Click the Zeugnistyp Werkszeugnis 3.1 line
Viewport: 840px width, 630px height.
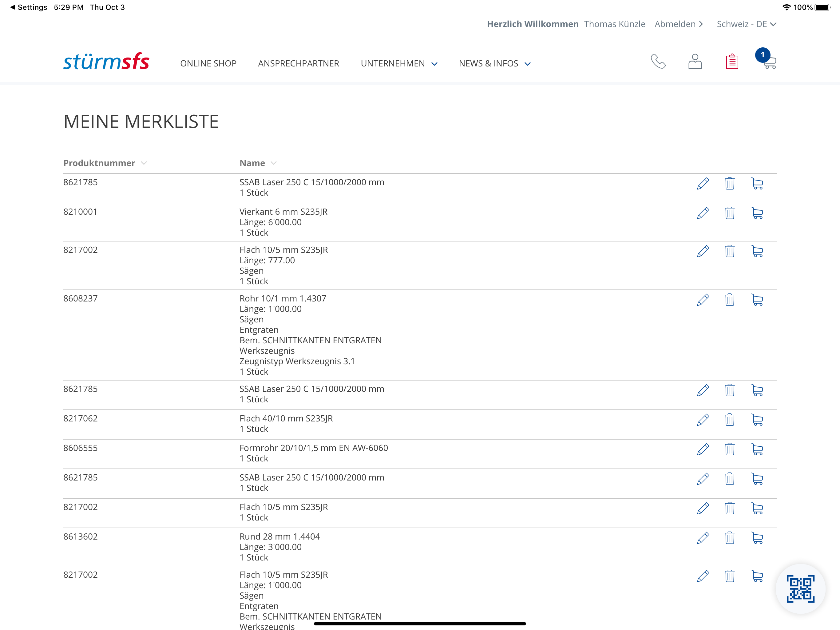click(x=297, y=361)
